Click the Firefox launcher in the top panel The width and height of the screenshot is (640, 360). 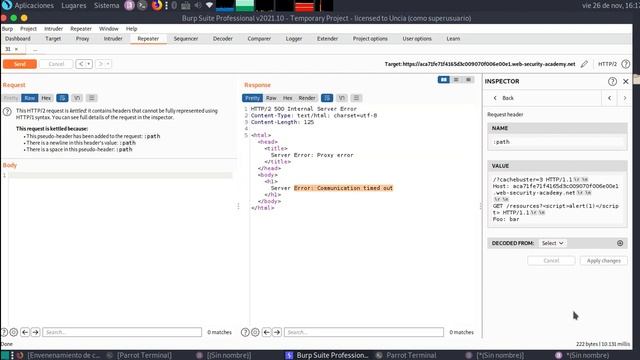[x=157, y=6]
